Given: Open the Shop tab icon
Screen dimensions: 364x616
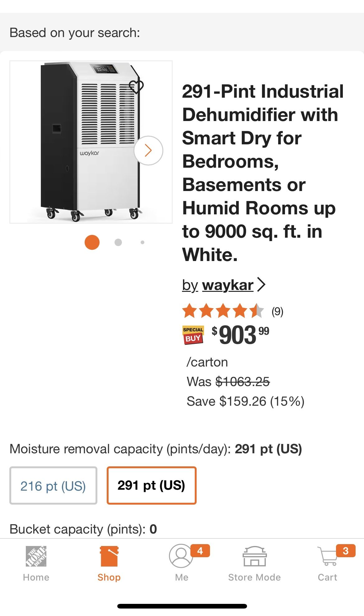Looking at the screenshot, I should (x=109, y=557).
